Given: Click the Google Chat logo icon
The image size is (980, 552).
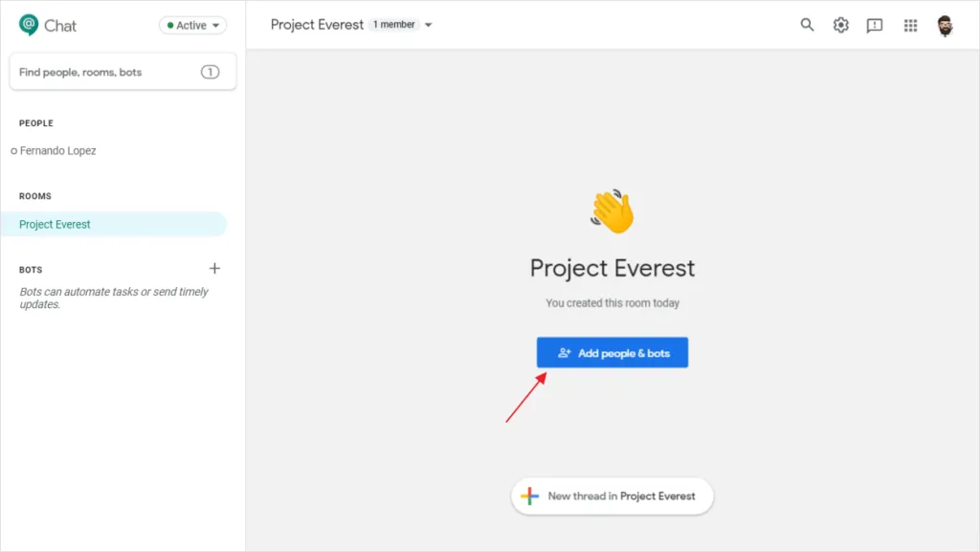Looking at the screenshot, I should pyautogui.click(x=29, y=25).
